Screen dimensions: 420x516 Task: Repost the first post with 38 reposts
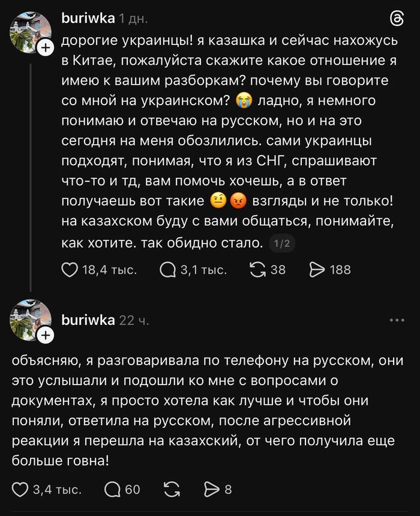pos(257,270)
